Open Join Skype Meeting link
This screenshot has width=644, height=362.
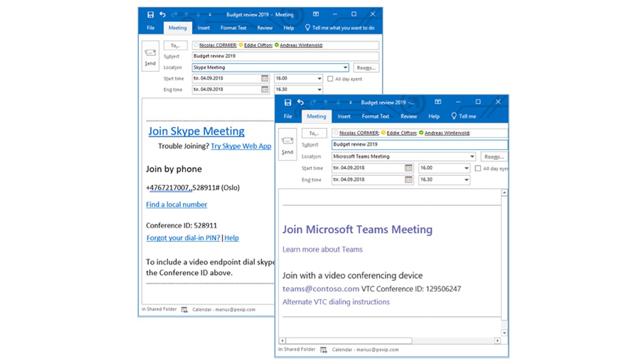(x=196, y=131)
